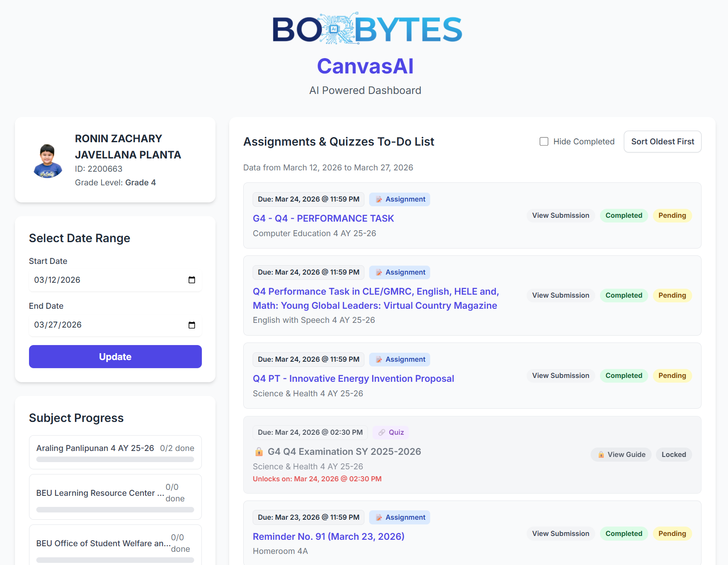Select the Assignments & Quizzes To-Do List header
728x565 pixels.
click(x=339, y=141)
